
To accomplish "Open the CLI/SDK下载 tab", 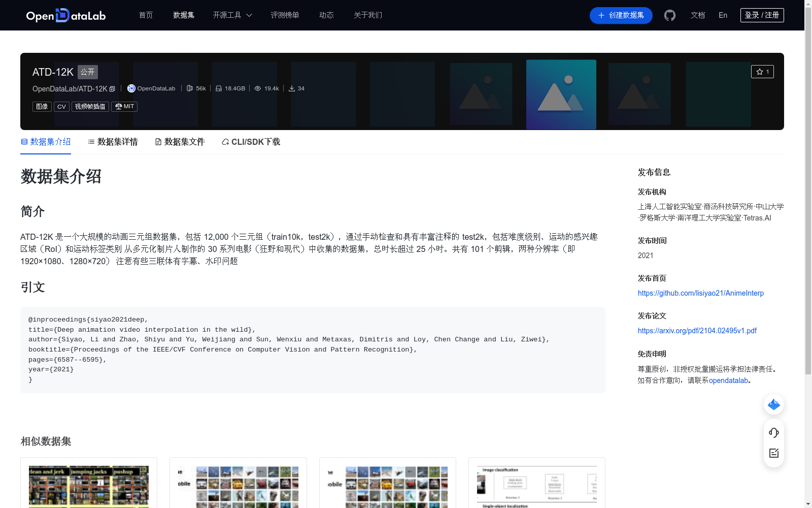I will (251, 142).
